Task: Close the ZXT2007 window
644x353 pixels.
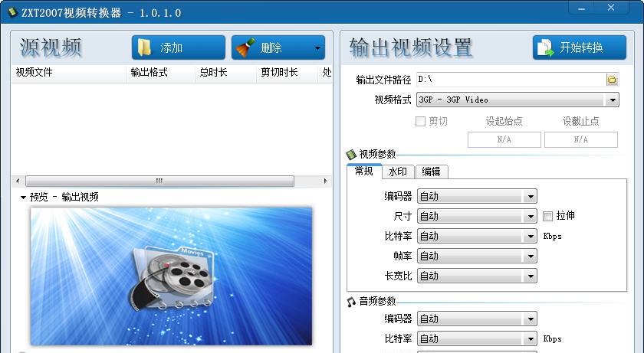Action: click(611, 8)
